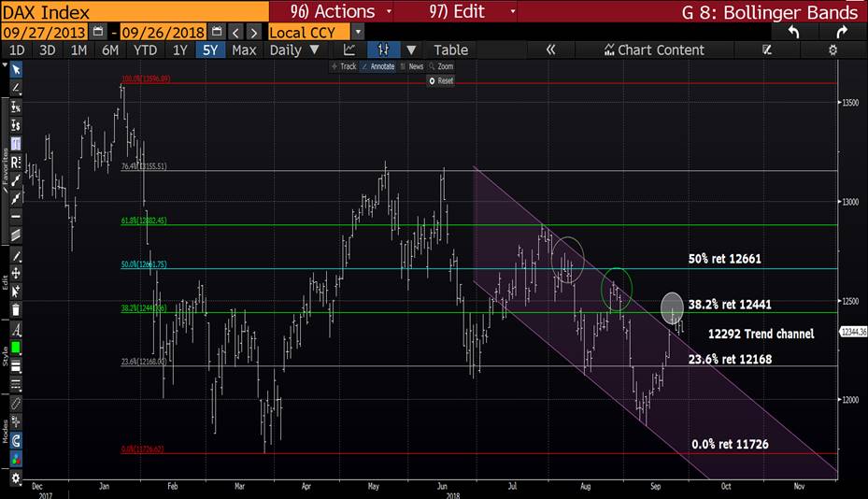
Task: Click the Reset zoom button
Action: [441, 81]
